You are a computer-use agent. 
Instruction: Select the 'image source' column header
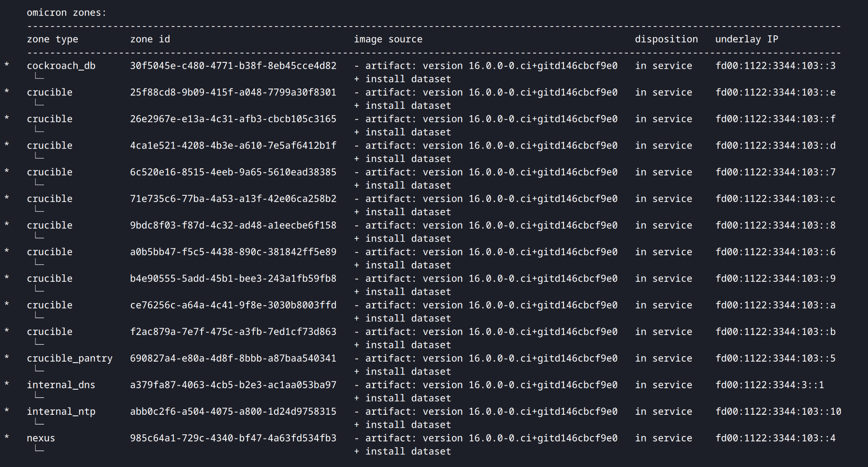[x=388, y=39]
